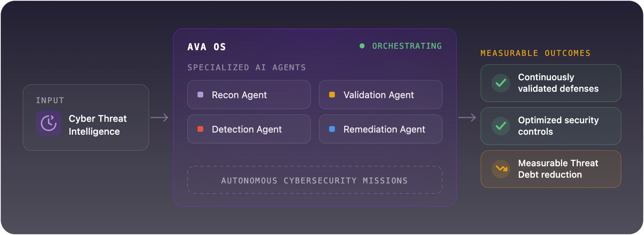Click the orange downward trend icon
The image size is (644, 235).
tap(501, 169)
